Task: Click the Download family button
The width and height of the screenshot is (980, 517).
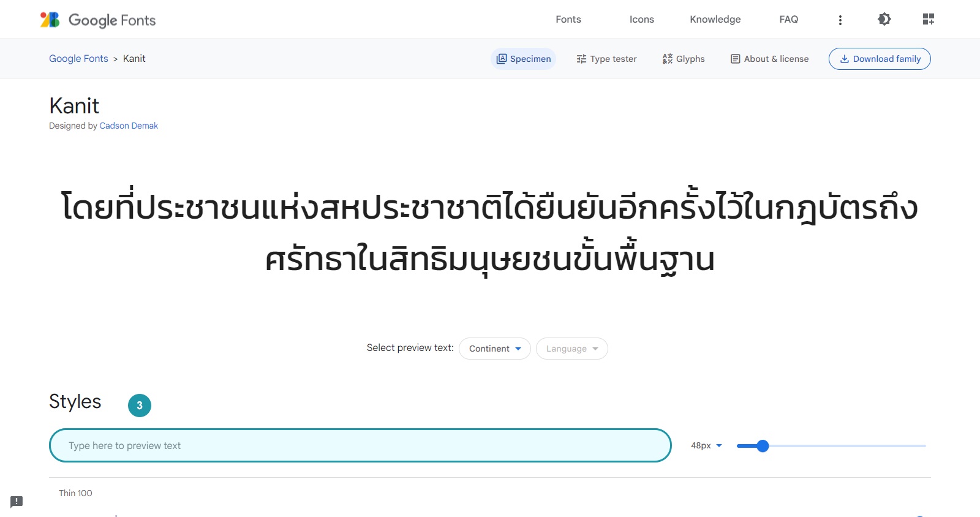Action: [880, 59]
